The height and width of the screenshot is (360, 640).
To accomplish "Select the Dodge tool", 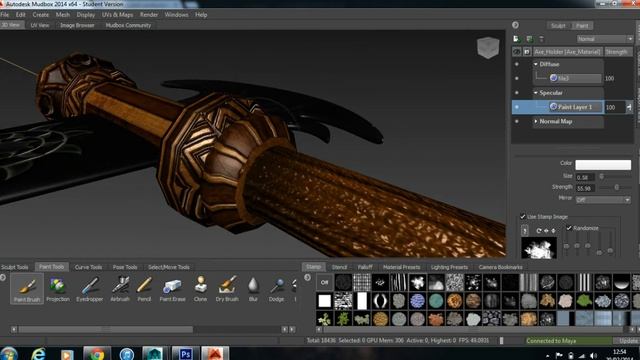I will [x=276, y=289].
